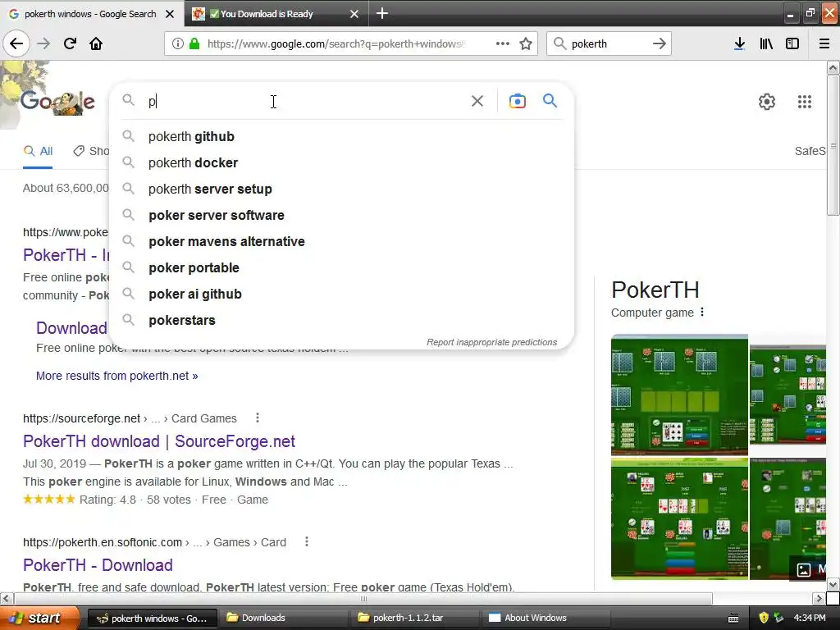Open More results from pokerth.net

click(116, 376)
